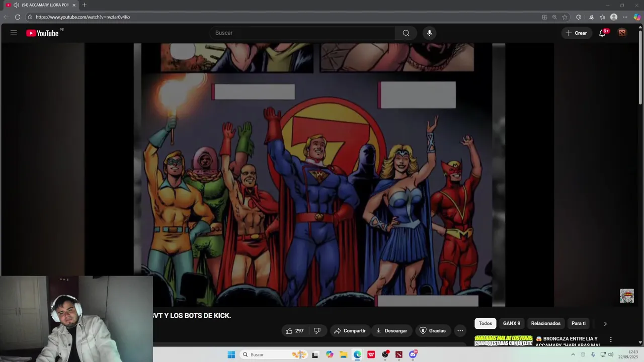Viewport: 644px width, 362px height.
Task: Click the Gracias button
Action: point(432,331)
